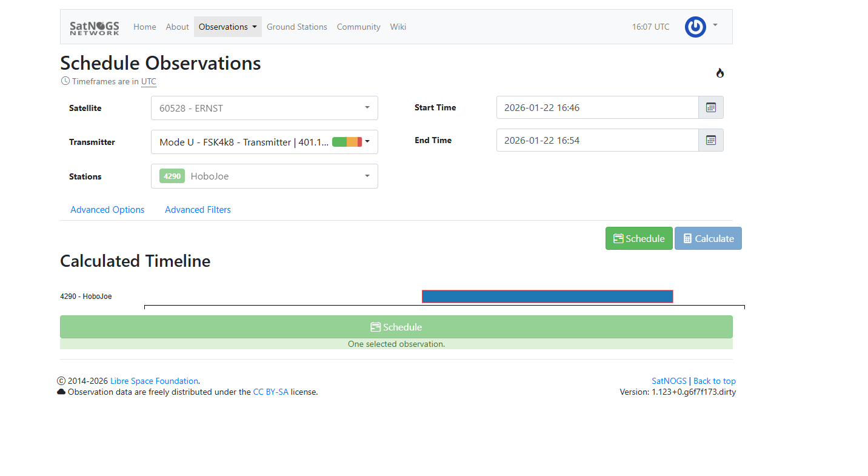Click the Start Time input field
Viewport: 868px width, 476px height.
coord(597,107)
